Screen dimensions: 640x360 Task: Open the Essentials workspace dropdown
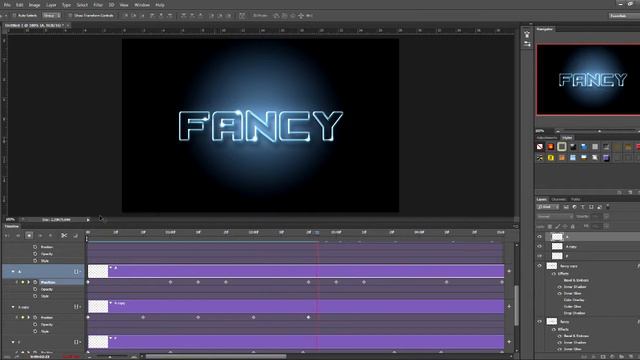[624, 16]
